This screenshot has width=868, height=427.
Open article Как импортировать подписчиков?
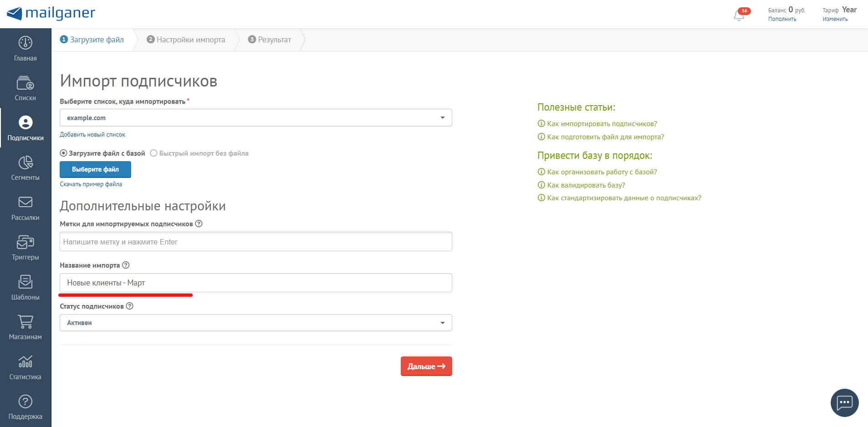tap(602, 124)
